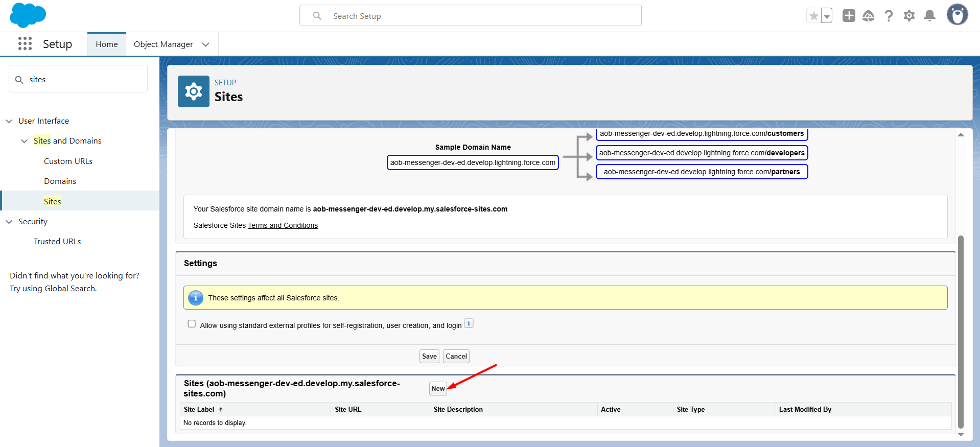Open the Favorites list dropdown arrow
This screenshot has width=980, height=447.
827,16
